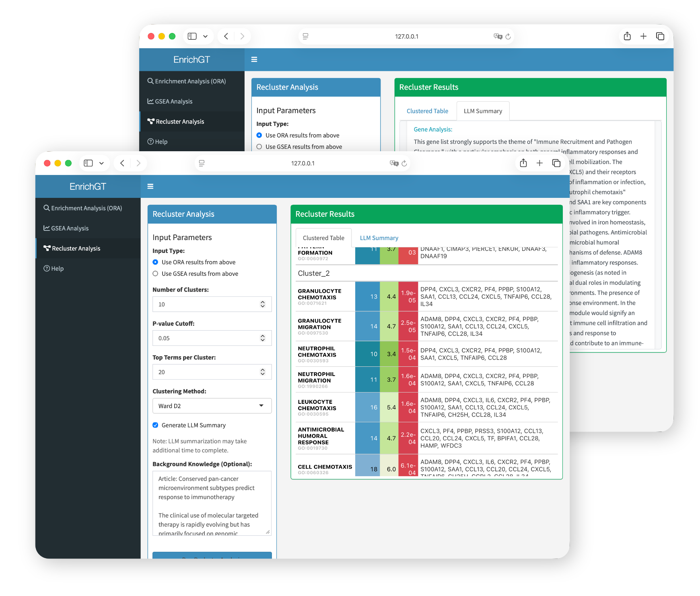Click red 1.9e-05 cell for Granulocyte Chemotaxis
Image resolution: width=700 pixels, height=596 pixels.
tap(408, 297)
